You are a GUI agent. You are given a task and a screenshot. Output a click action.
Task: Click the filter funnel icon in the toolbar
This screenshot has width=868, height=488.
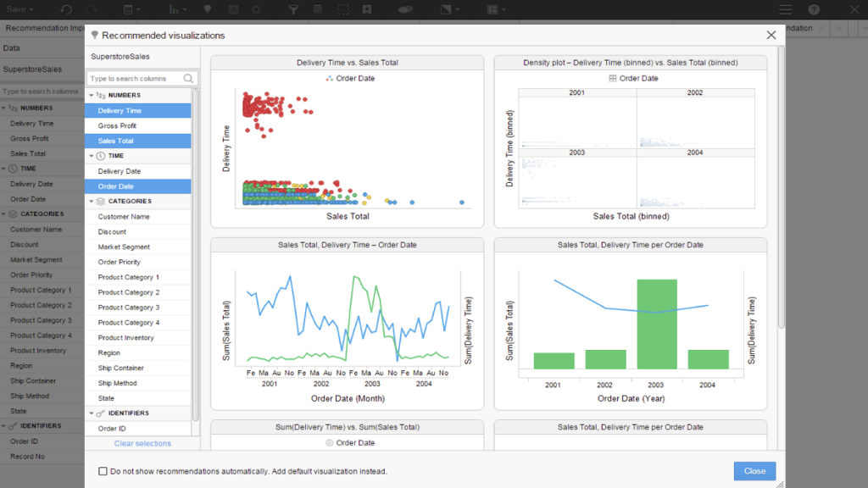(294, 8)
